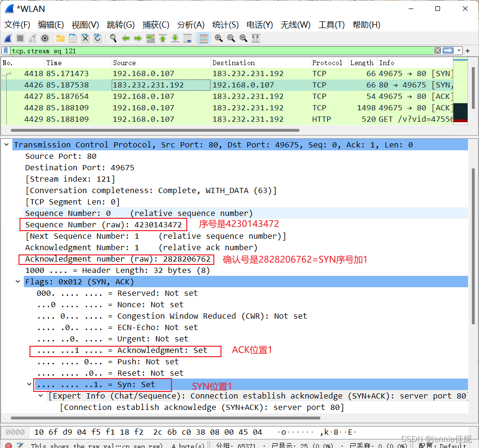The image size is (479, 448).
Task: Sort packets by Length column header
Action: point(363,63)
